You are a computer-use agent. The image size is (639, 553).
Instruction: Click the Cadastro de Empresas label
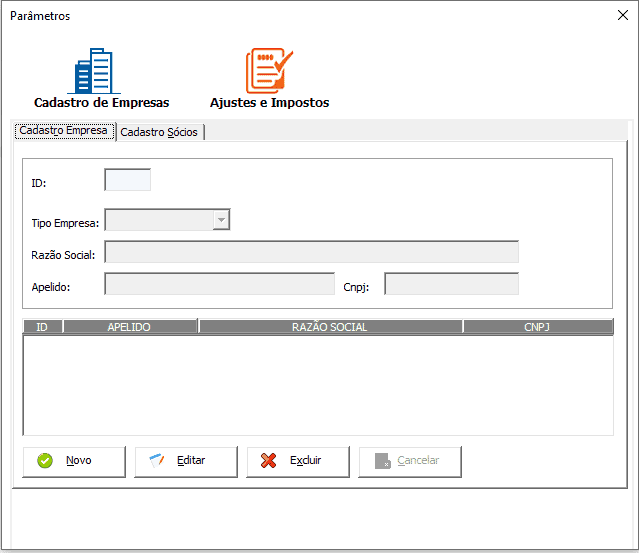tap(101, 103)
